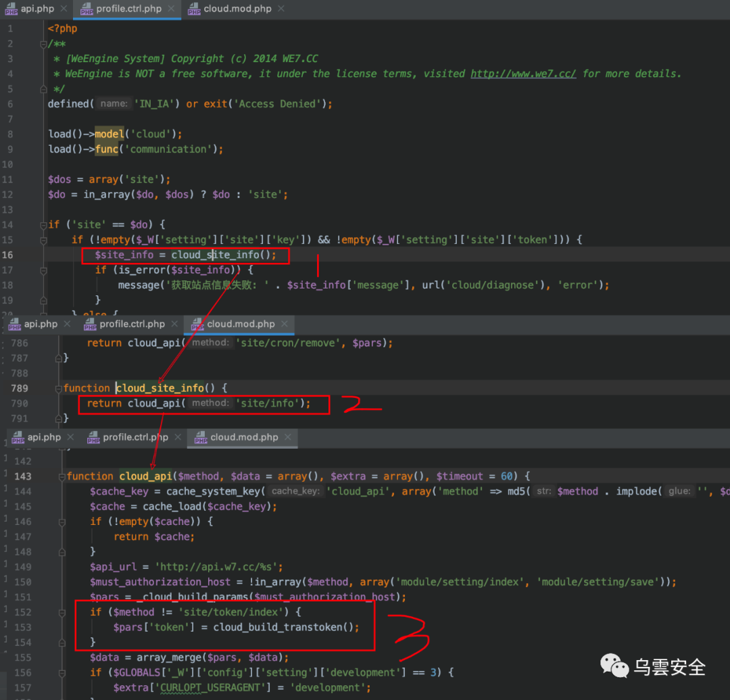Click fold end marker at line 5

pos(43,89)
